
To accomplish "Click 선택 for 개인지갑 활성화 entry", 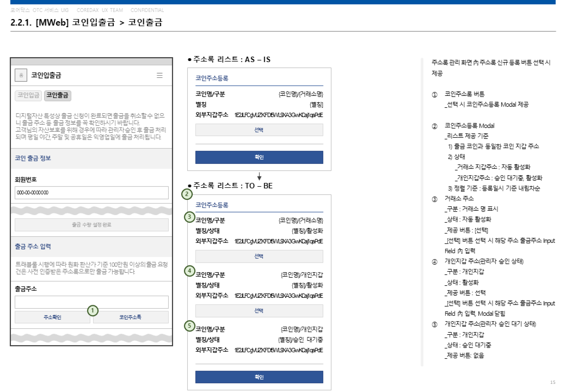I will pos(259,311).
